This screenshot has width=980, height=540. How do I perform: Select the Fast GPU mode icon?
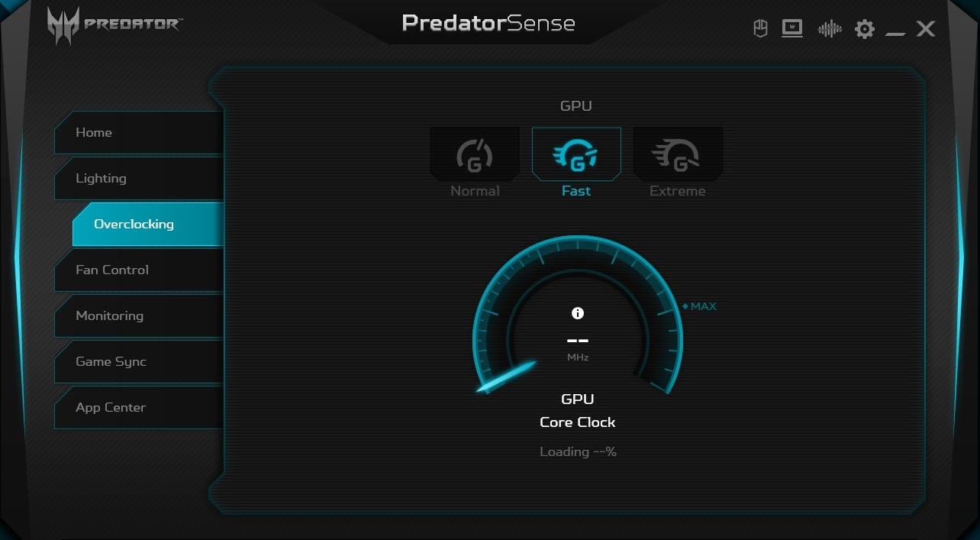576,154
